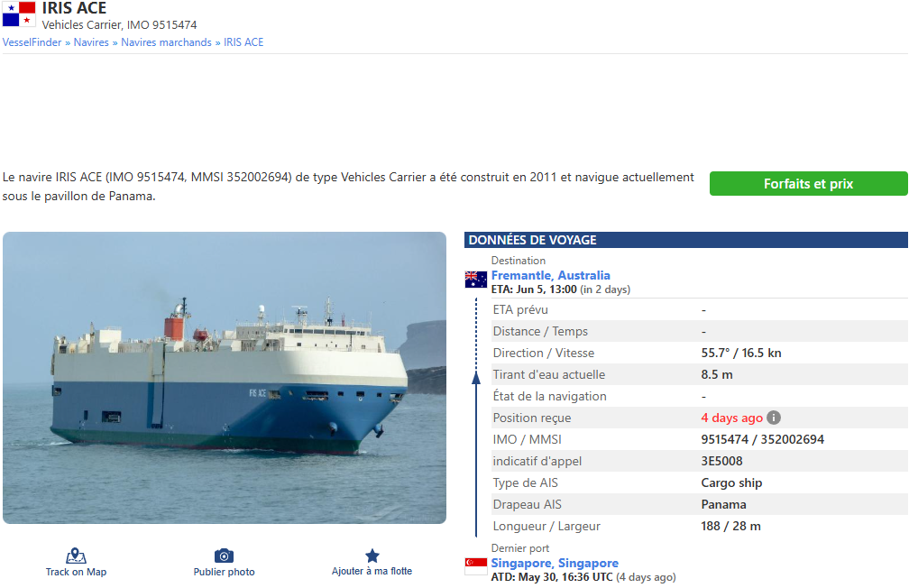Go to VesselFinder breadcrumb link

coord(32,42)
